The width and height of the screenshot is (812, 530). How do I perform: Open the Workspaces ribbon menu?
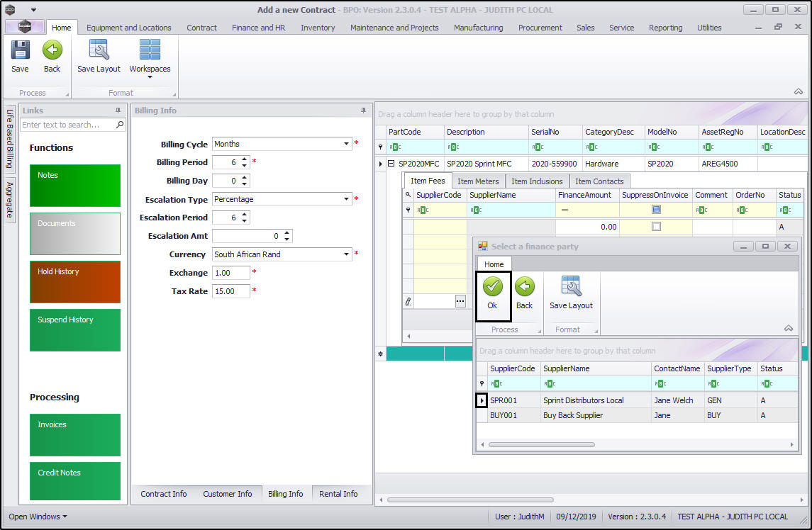pyautogui.click(x=150, y=57)
